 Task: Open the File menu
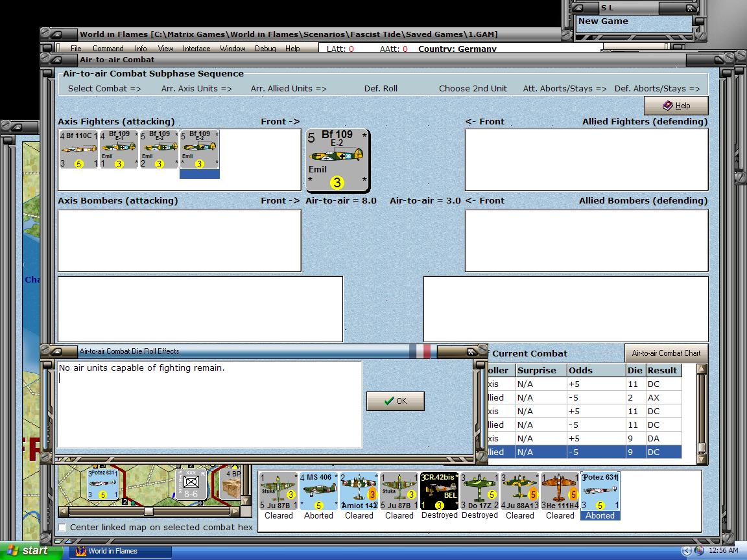(76, 49)
